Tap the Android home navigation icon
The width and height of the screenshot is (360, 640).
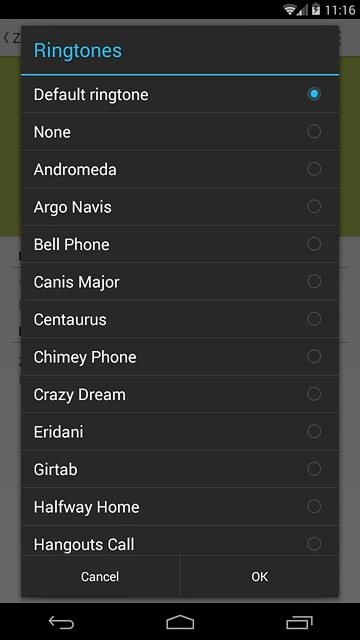point(180,622)
